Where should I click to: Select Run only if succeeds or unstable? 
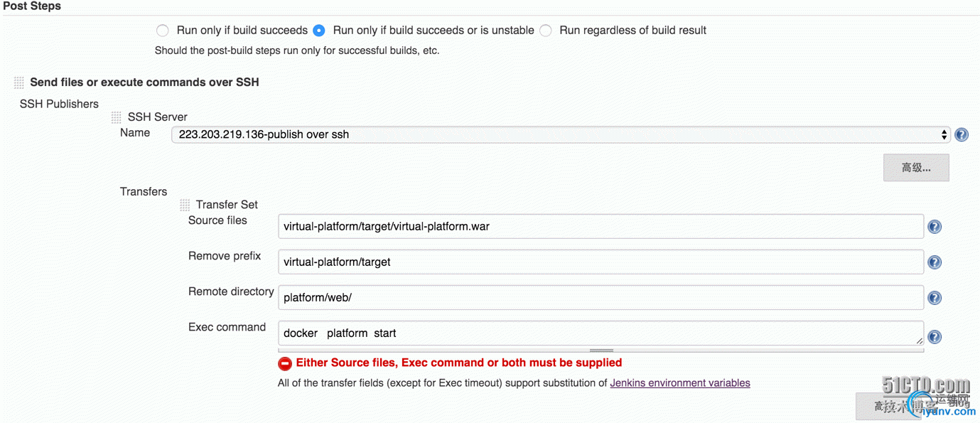point(319,31)
